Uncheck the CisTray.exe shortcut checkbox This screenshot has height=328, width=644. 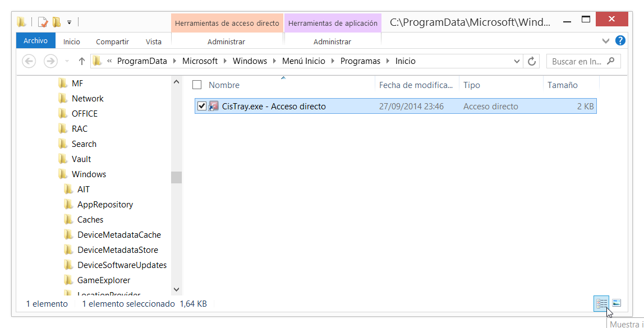point(201,107)
